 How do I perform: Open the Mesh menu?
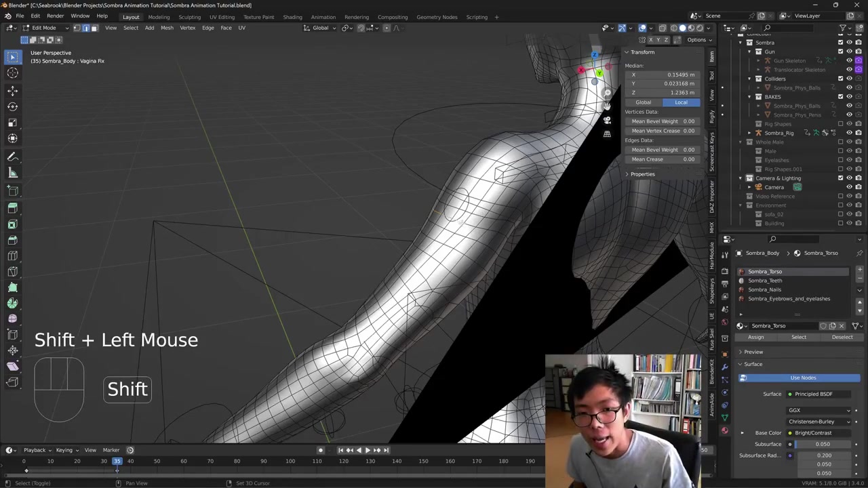(x=167, y=28)
